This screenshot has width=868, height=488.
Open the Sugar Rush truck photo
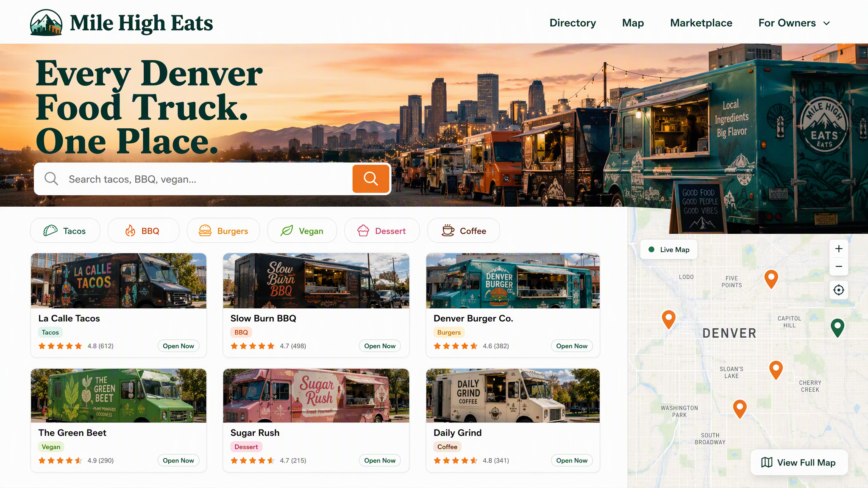[316, 395]
